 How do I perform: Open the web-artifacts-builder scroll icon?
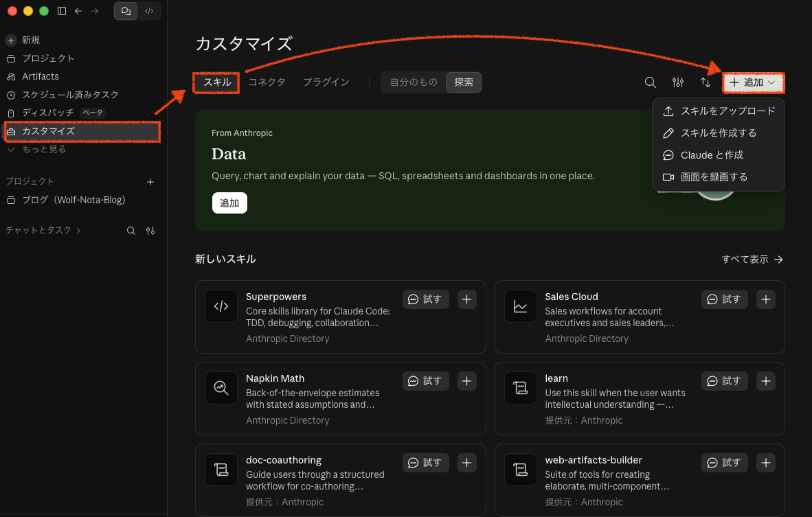pos(521,470)
